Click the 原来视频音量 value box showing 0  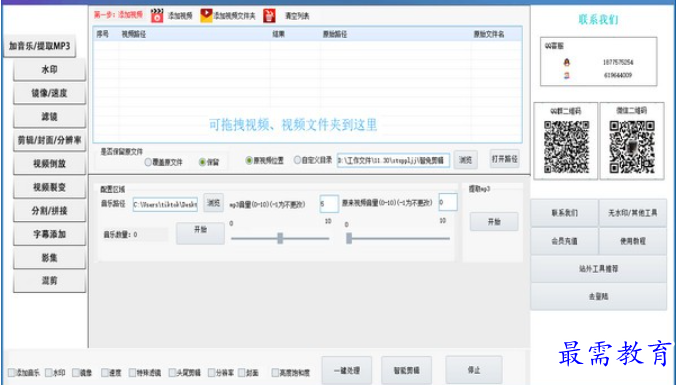pos(448,202)
